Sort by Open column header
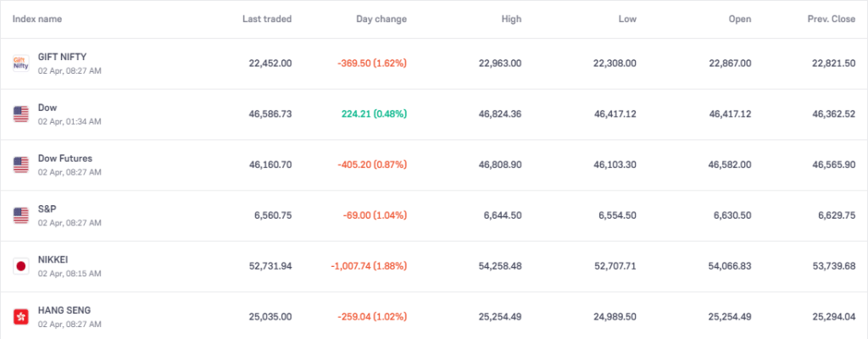868x339 pixels. [x=739, y=19]
